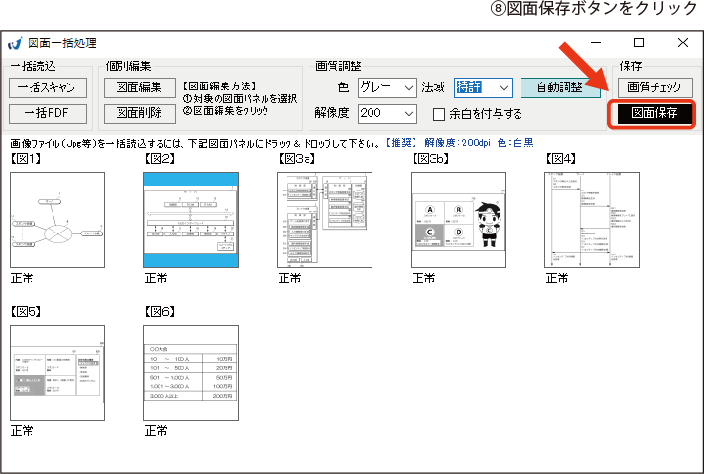This screenshot has width=704, height=474.
Task: Select the 図3a drawing thumbnail
Action: point(324,219)
